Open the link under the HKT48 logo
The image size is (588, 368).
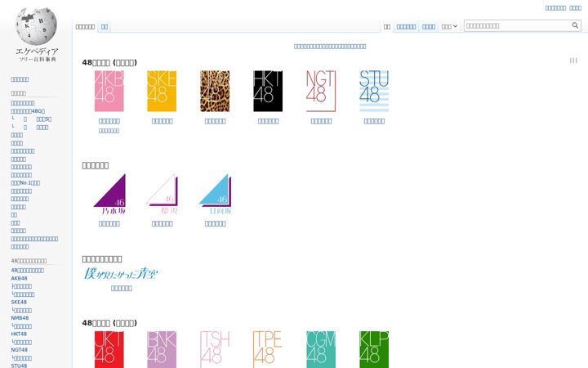(268, 121)
